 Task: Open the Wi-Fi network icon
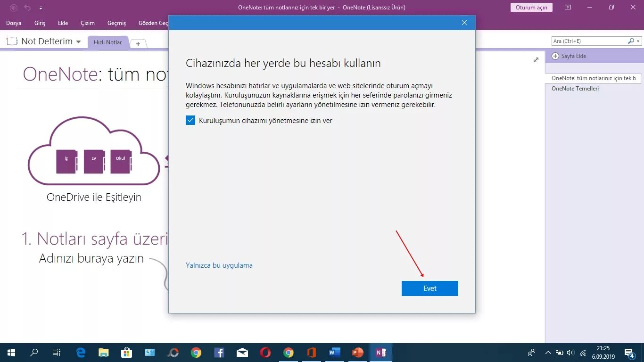pyautogui.click(x=583, y=353)
